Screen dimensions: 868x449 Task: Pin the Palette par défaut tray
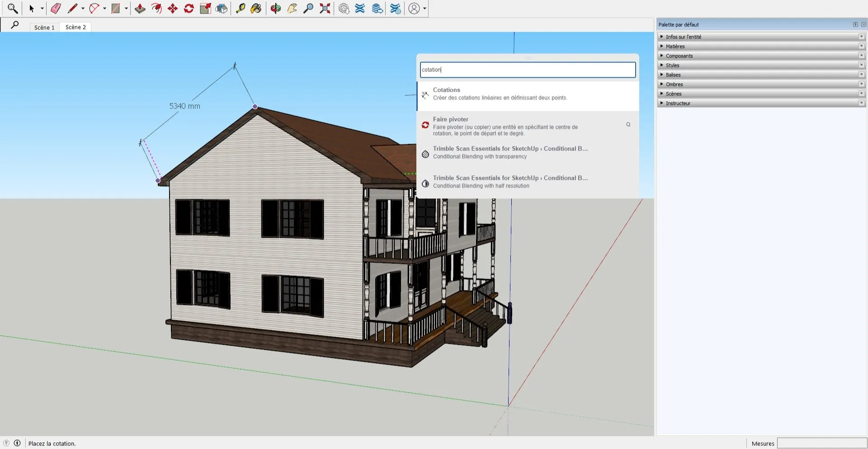[x=855, y=24]
